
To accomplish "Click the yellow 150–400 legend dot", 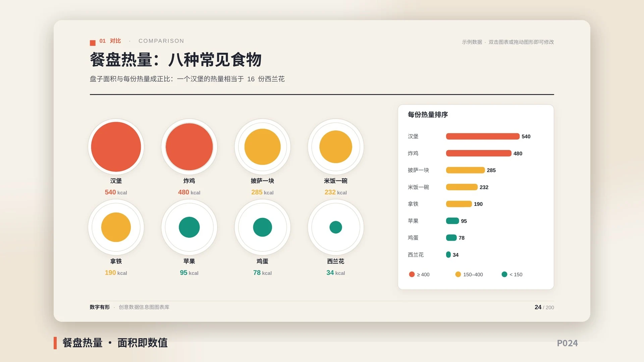I will (x=458, y=274).
